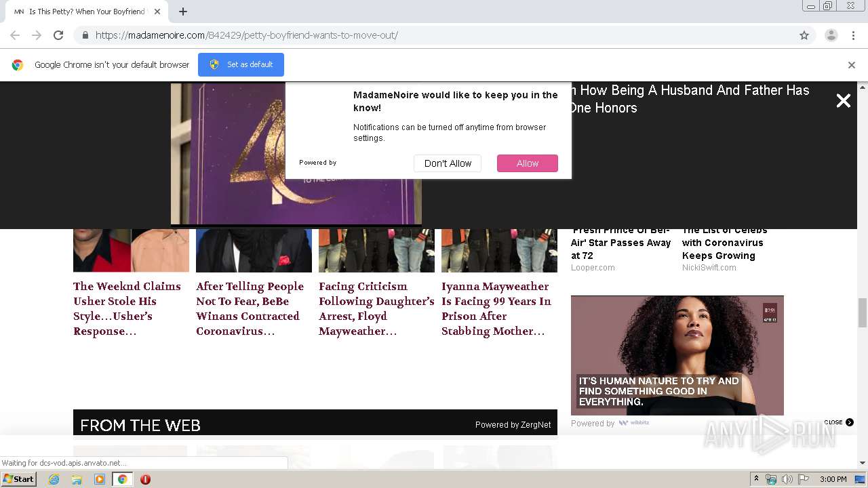Open the Windows Start menu
This screenshot has width=868, height=488.
[x=18, y=479]
